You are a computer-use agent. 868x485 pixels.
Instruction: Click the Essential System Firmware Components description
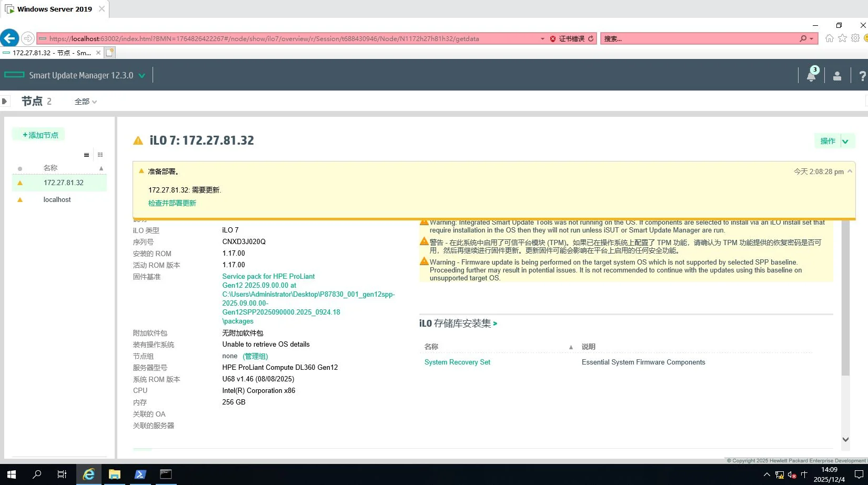(x=643, y=362)
